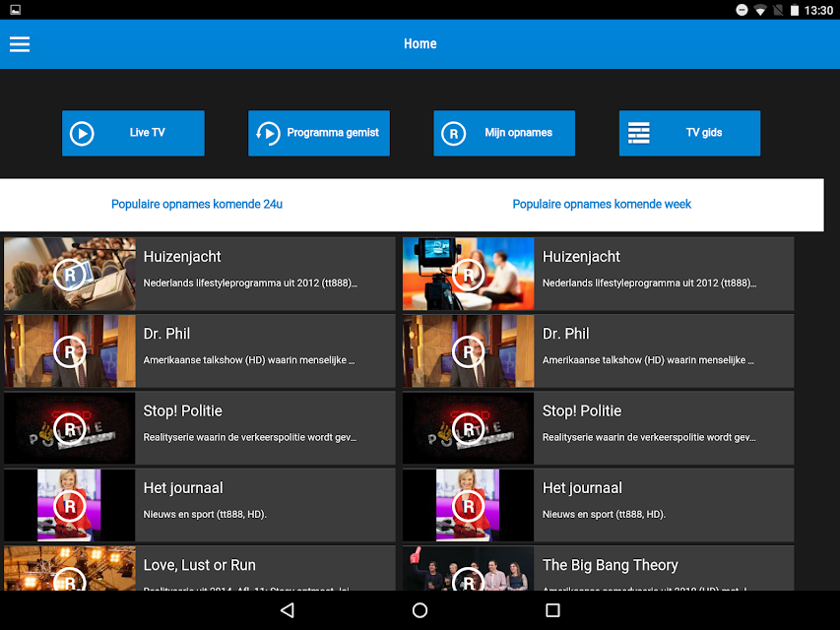Select Het journaal title in 24u list
This screenshot has width=840, height=630.
pos(183,488)
